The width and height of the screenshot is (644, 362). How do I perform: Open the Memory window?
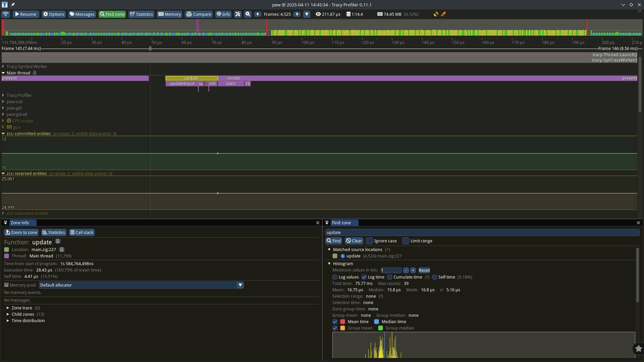[x=170, y=14]
